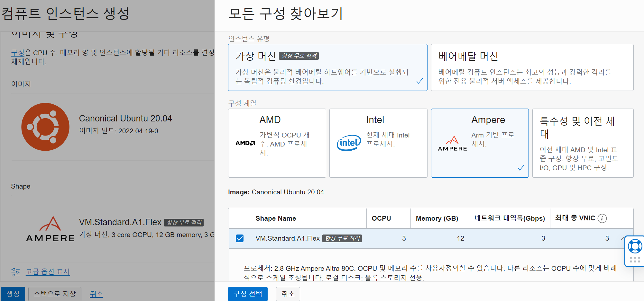Click the Image: Canonical Ubuntu 20.04 label
The height and width of the screenshot is (301, 644).
coord(276,192)
